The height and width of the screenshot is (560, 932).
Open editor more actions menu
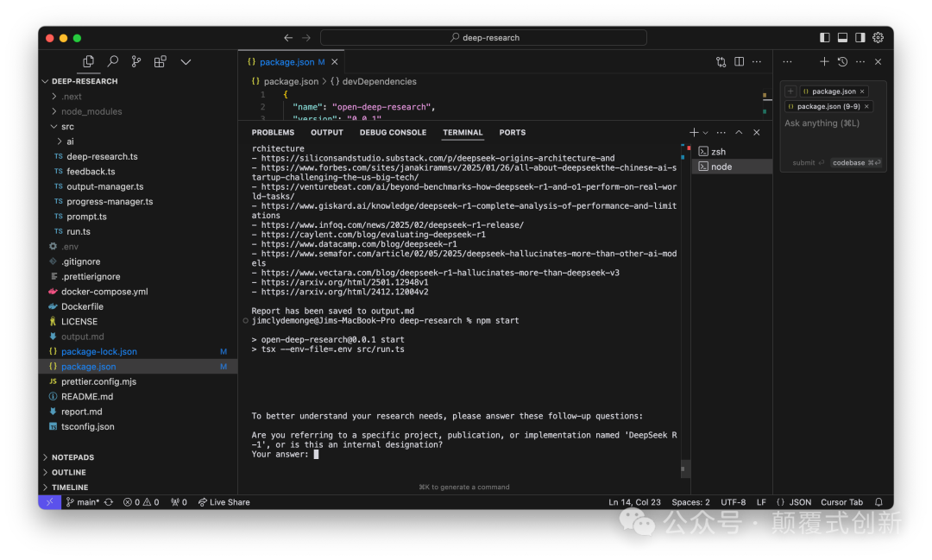point(757,62)
